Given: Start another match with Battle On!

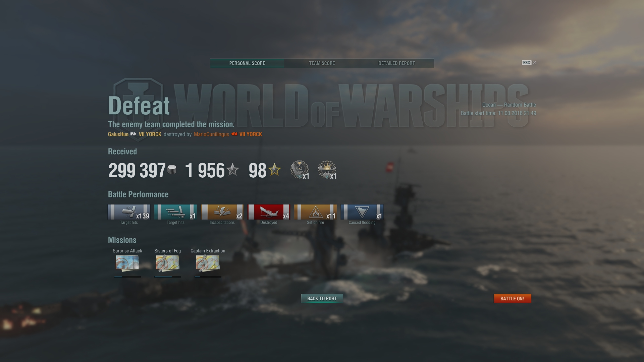Looking at the screenshot, I should pyautogui.click(x=512, y=298).
